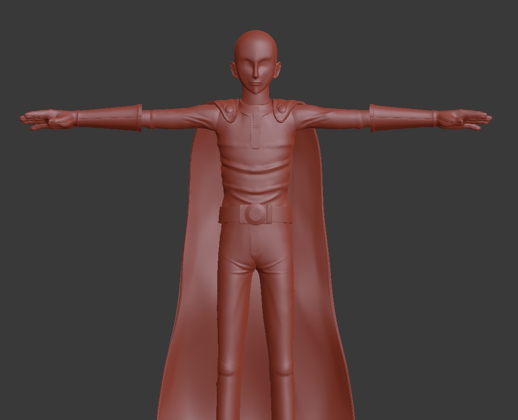
Task: Select the hand at the right edge
Action: (x=463, y=120)
